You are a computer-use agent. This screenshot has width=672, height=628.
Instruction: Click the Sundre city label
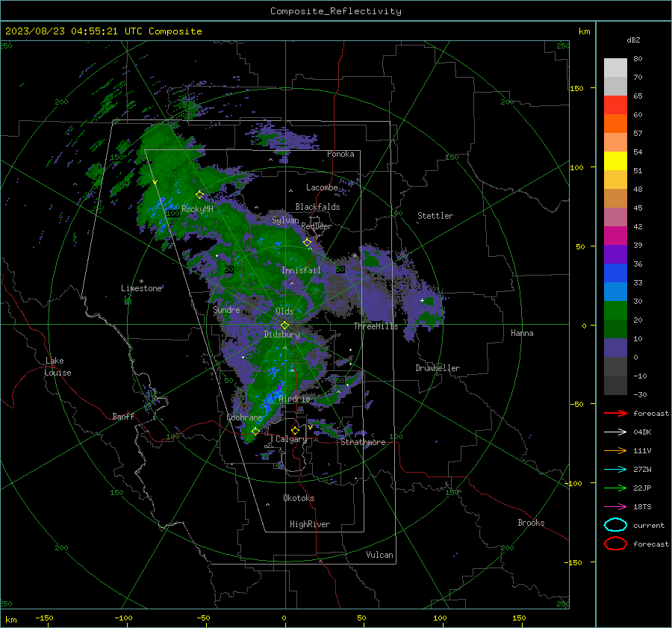[226, 309]
